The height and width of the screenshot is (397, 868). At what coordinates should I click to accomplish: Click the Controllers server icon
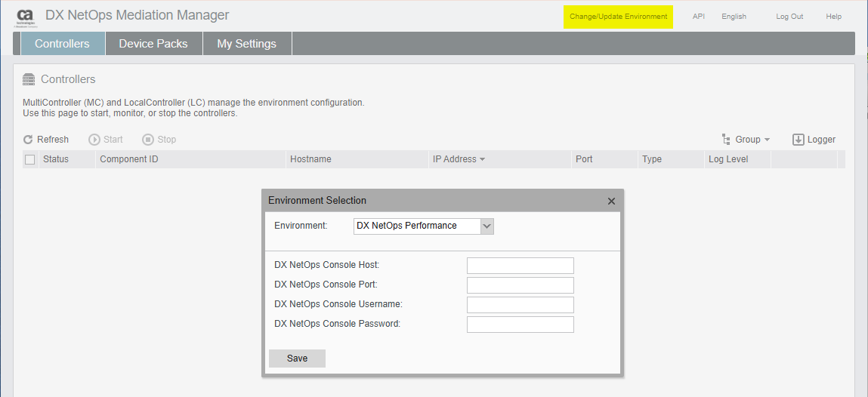pos(29,79)
